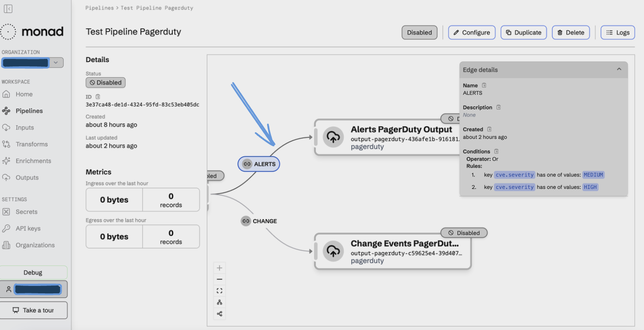Click fit view canvas control

click(x=219, y=291)
